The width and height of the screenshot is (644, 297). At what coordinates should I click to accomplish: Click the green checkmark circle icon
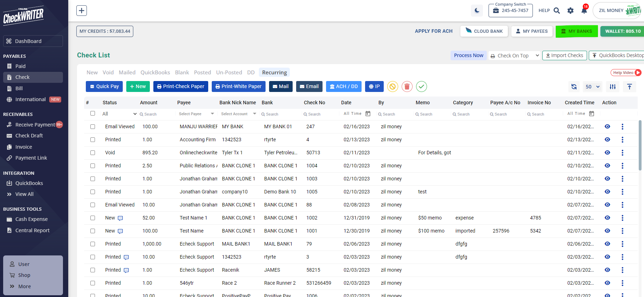pyautogui.click(x=421, y=86)
